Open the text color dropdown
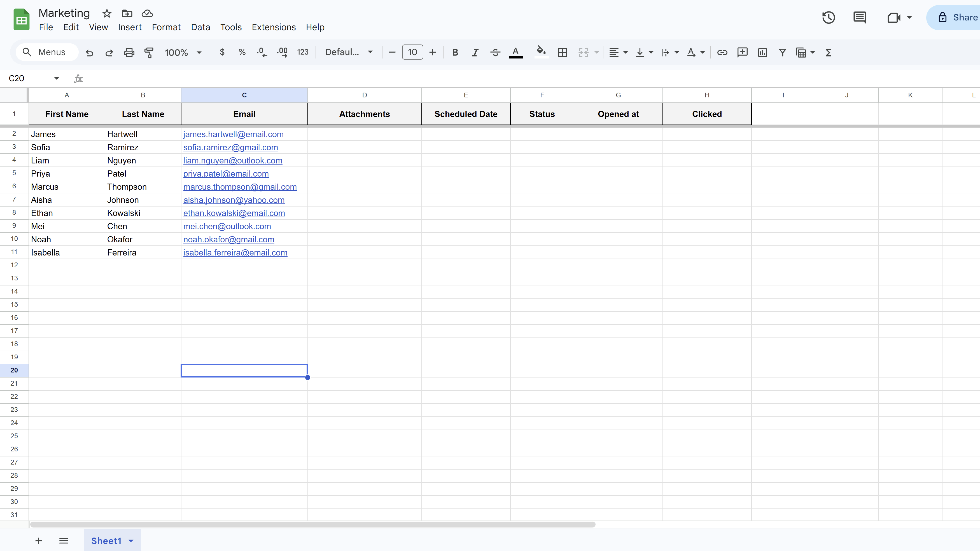This screenshot has width=980, height=551. pos(516,52)
